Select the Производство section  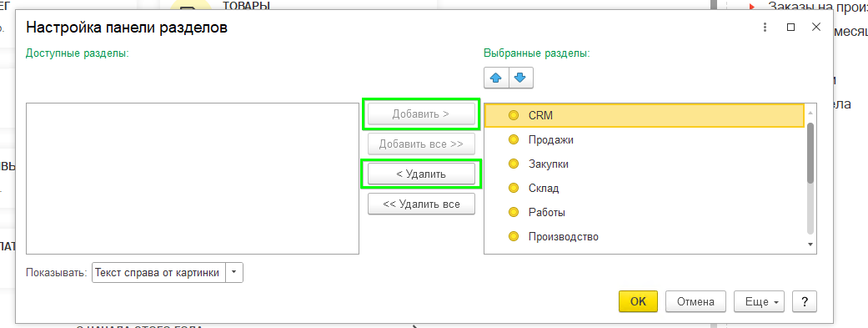point(645,236)
